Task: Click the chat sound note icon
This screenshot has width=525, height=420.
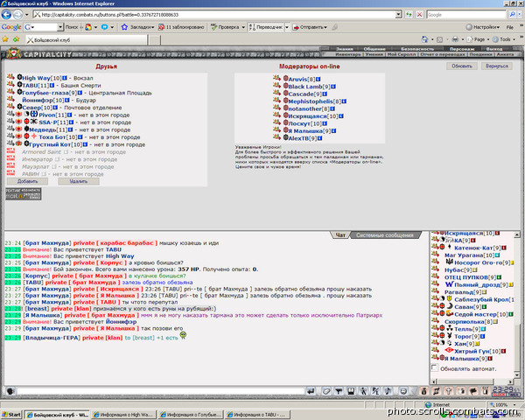Action: pos(388,391)
